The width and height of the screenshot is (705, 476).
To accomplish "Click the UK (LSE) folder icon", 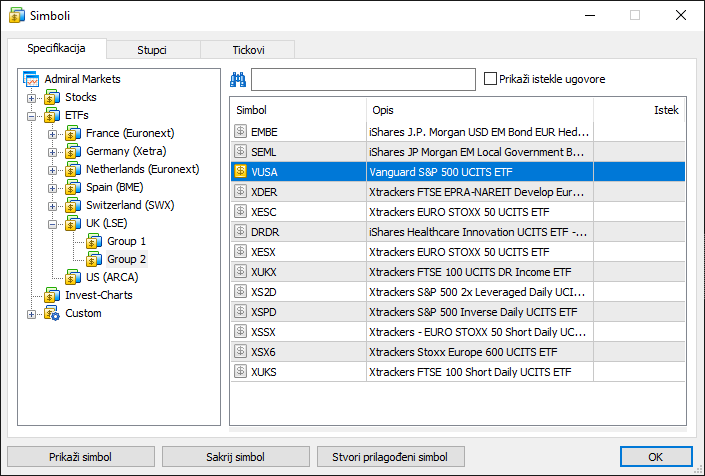I will coord(73,223).
